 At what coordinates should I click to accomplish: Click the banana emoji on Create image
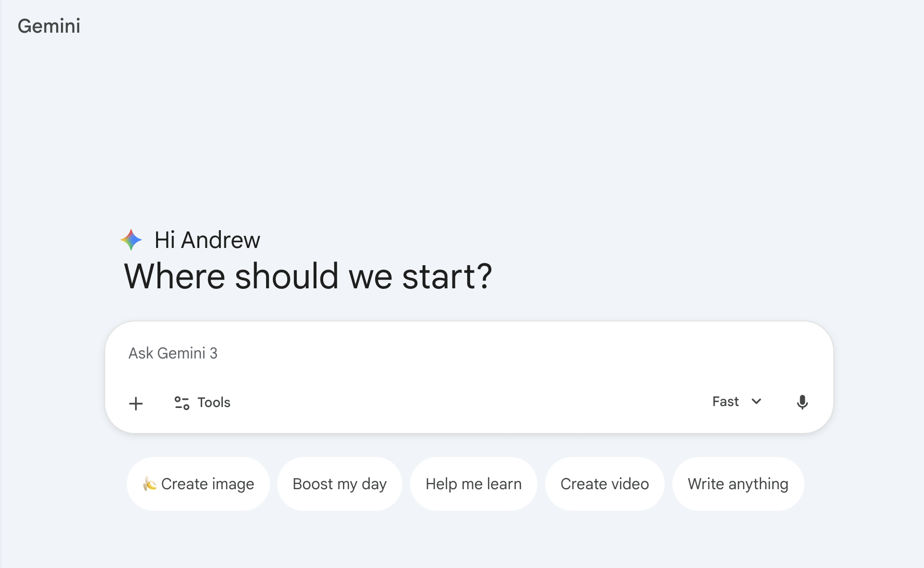(x=150, y=484)
